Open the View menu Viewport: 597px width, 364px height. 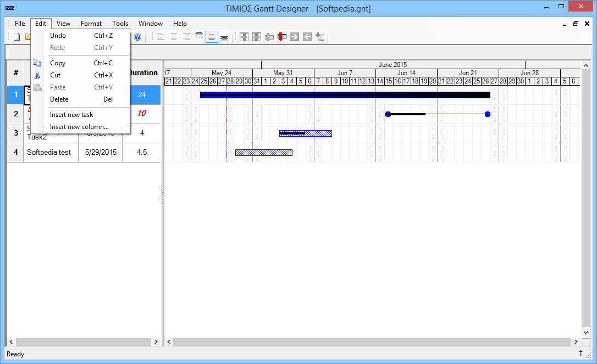pyautogui.click(x=63, y=24)
